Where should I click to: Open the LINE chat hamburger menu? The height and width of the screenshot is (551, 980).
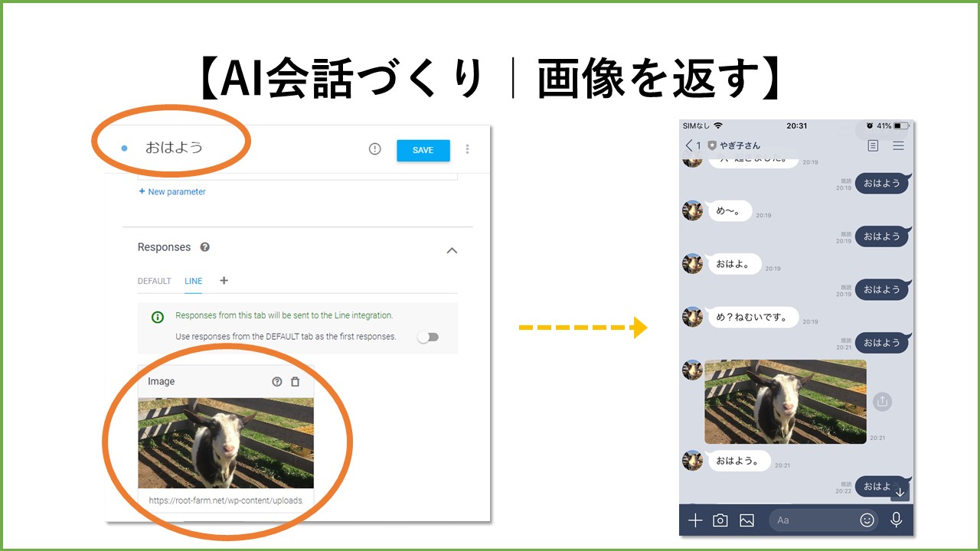(898, 145)
